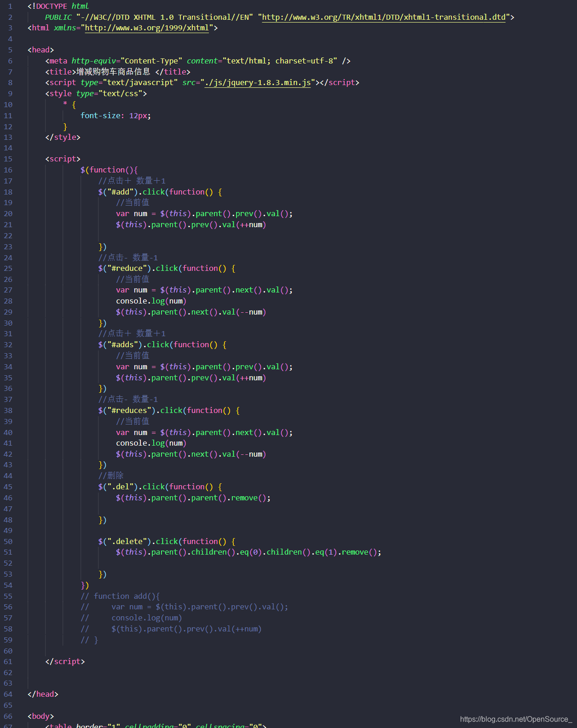This screenshot has width=577, height=728.
Task: Click line number 45 in gutter
Action: (x=8, y=487)
